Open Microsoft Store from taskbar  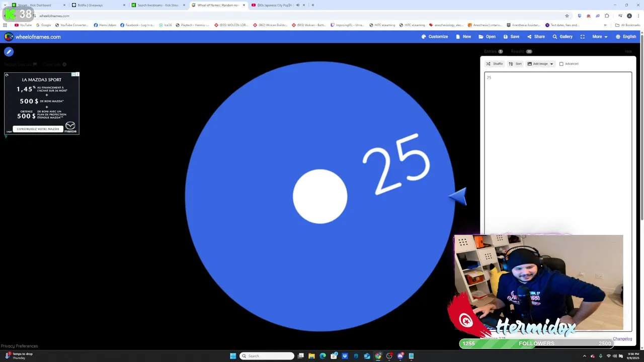(x=334, y=356)
